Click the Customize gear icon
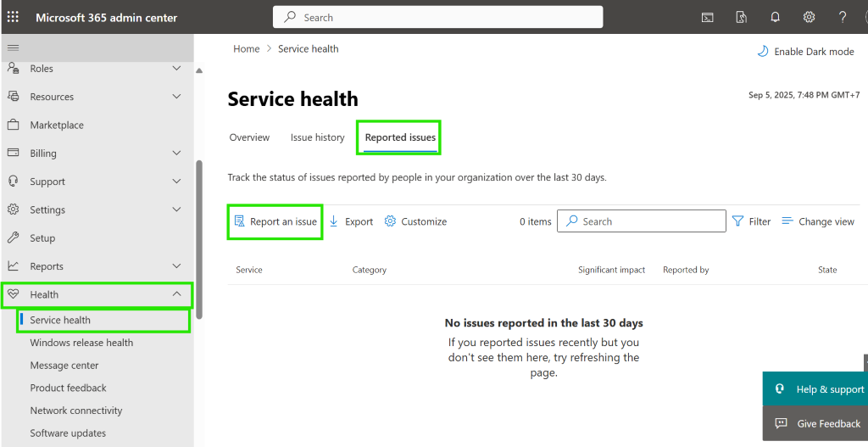 coord(390,221)
